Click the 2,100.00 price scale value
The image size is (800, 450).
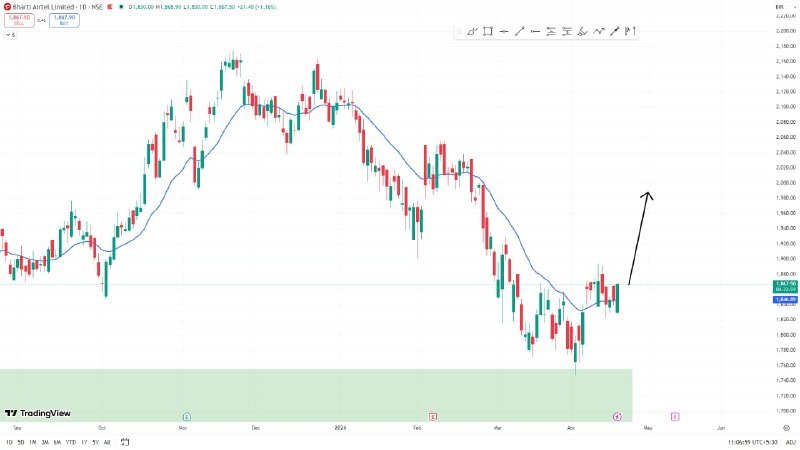click(x=786, y=107)
